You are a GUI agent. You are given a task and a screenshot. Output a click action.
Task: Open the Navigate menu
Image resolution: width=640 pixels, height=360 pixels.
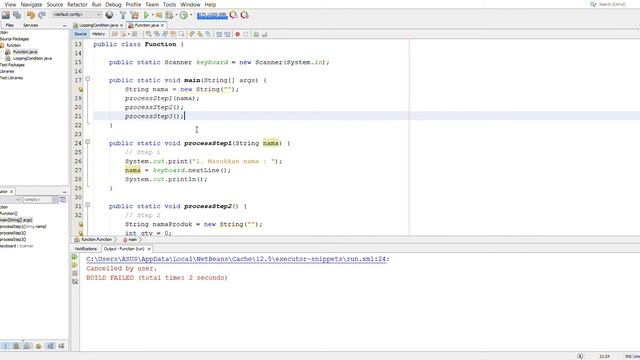pos(31,4)
